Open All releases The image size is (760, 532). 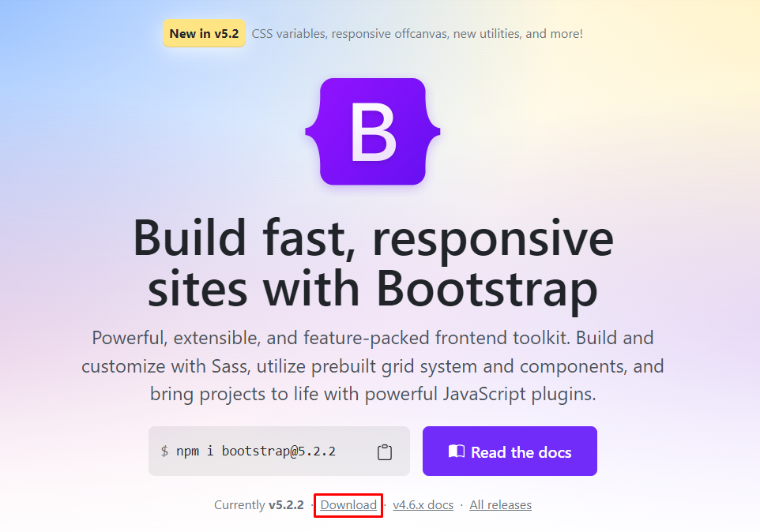coord(500,504)
